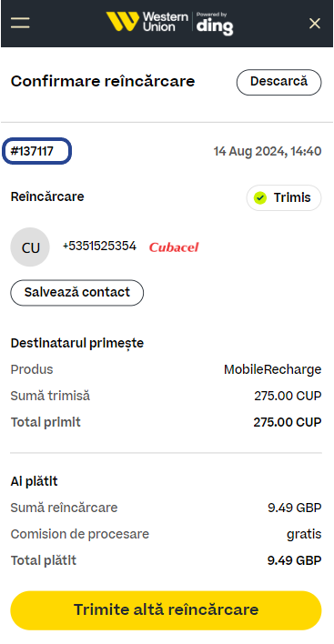Screen dimensions: 334x644
Task: Open the hamburger menu
Action: 20,23
